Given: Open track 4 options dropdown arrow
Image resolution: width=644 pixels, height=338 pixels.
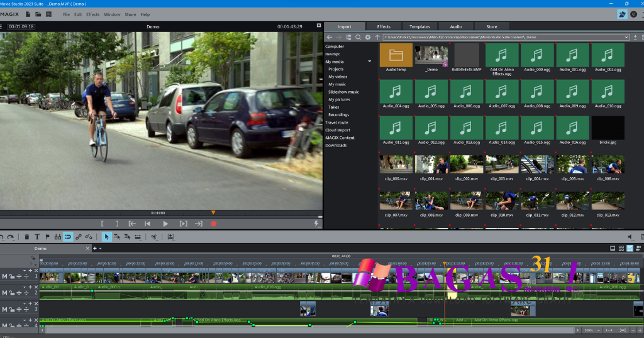Looking at the screenshot, I should click(x=25, y=320).
